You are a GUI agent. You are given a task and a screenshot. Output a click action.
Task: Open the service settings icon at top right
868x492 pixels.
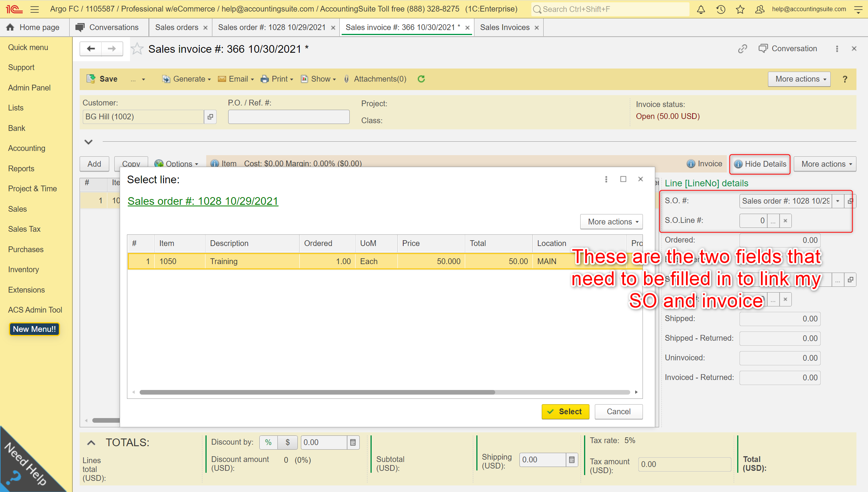tap(858, 9)
